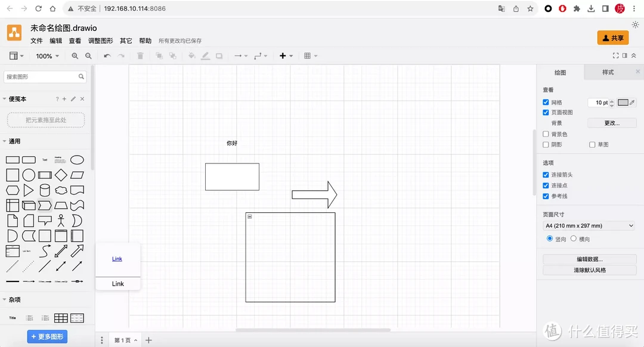Select the 横向 landscape radio button
The image size is (644, 347).
[574, 239]
